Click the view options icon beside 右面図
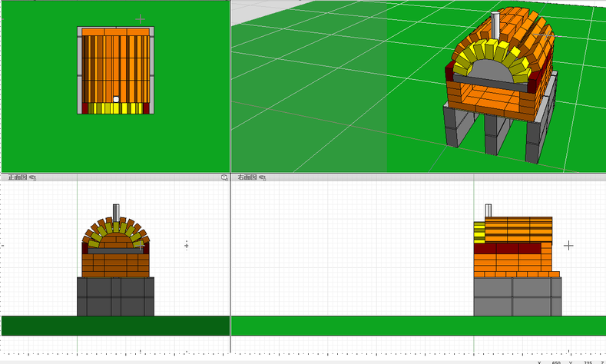Image resolution: width=606 pixels, height=364 pixels. pyautogui.click(x=263, y=177)
